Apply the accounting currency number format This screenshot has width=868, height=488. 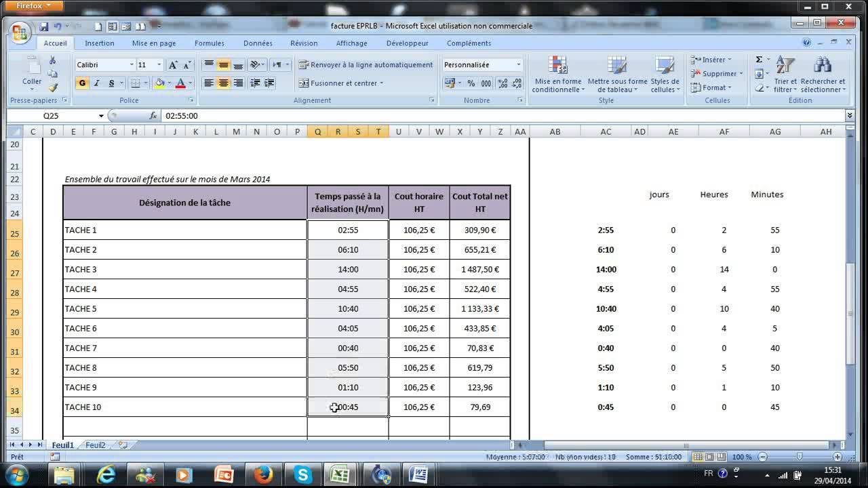pos(449,83)
